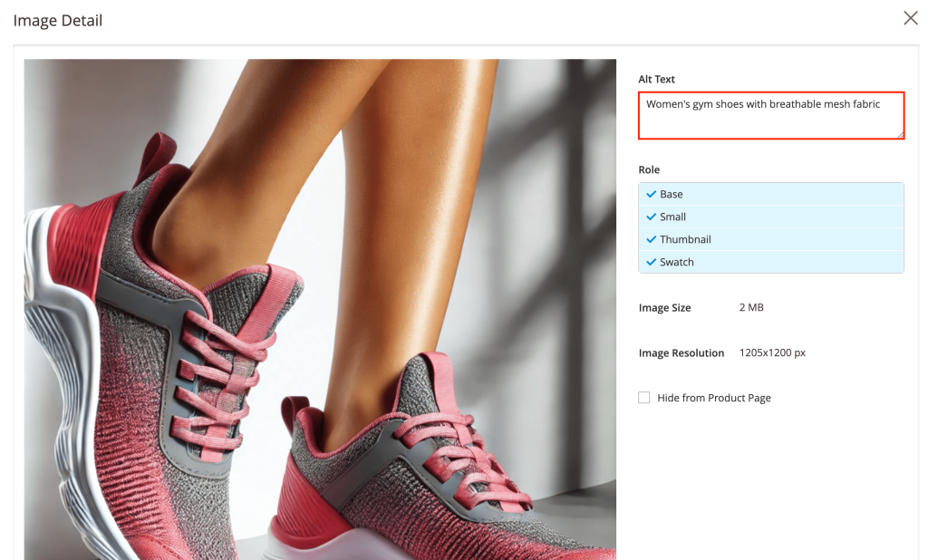
Task: Click the Hide from Product Page label text
Action: [714, 397]
